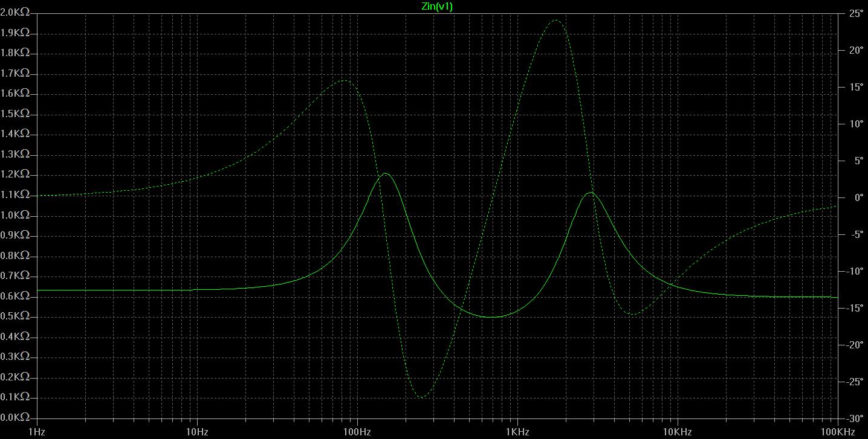Screen dimensions: 868x439
Task: Click the Zin(v1) trace label
Action: [x=436, y=6]
